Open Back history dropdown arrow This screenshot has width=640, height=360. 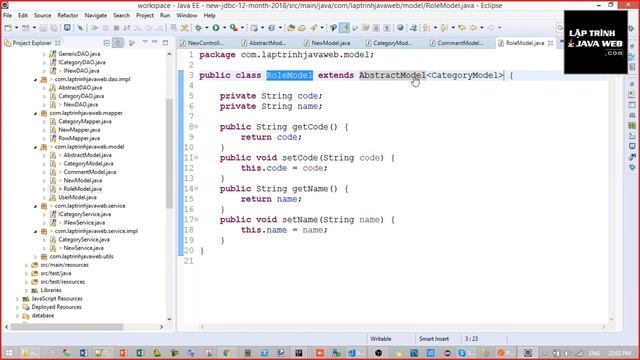(482, 28)
